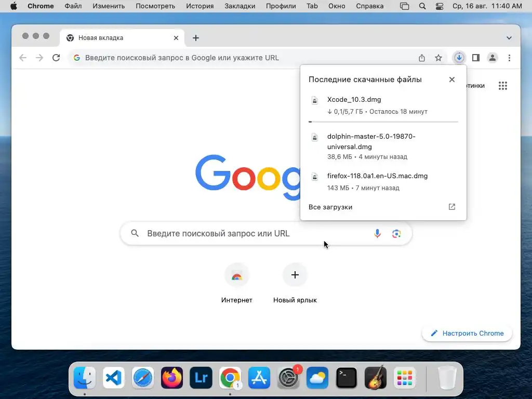Viewport: 532px width, 399px height.
Task: Click the dolphin-master dmg file icon
Action: point(315,137)
